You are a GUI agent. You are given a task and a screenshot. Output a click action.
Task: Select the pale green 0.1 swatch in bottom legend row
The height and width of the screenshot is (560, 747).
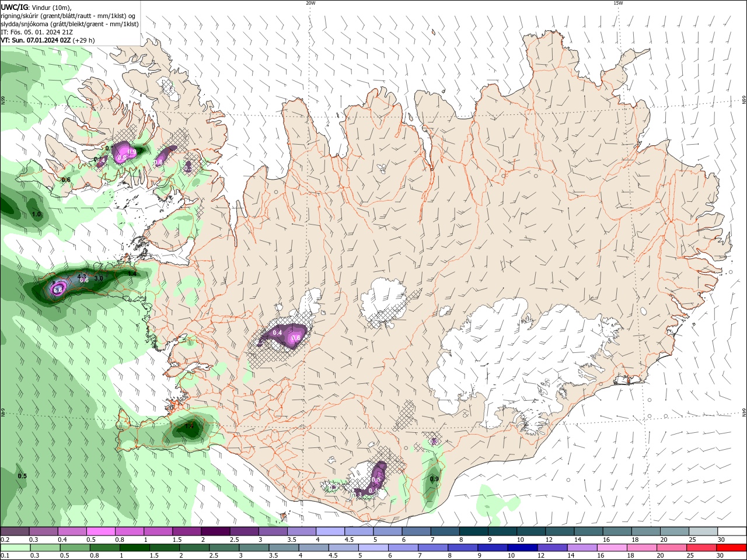tap(15, 548)
